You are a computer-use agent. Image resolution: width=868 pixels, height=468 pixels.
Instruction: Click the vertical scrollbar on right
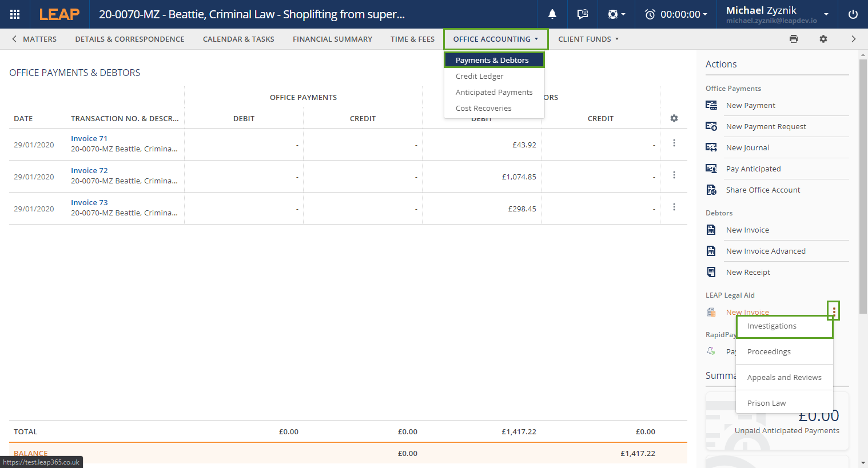863,183
